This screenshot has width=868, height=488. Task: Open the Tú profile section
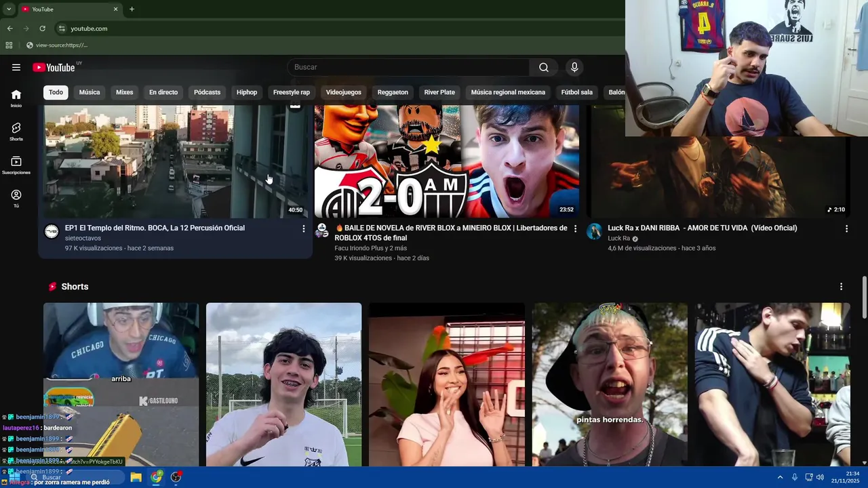(16, 199)
